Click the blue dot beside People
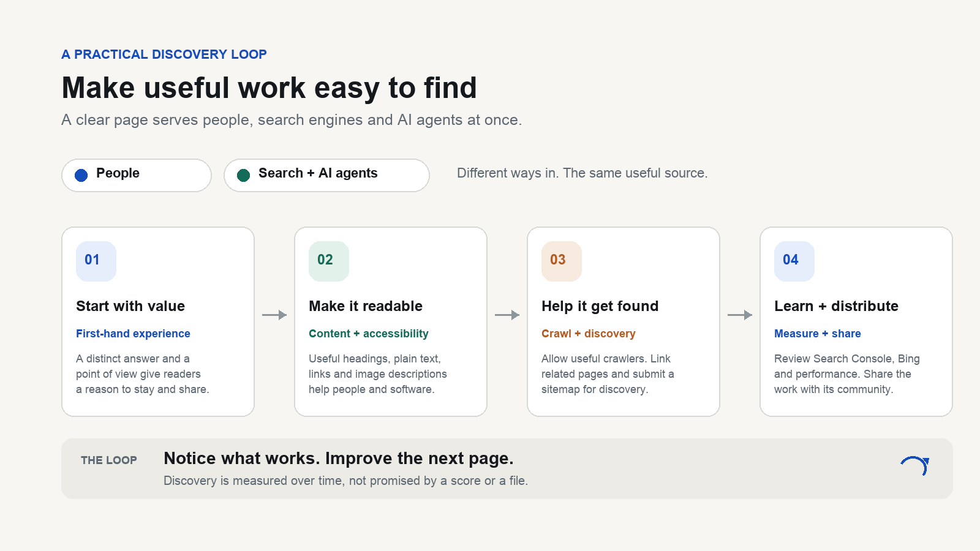The height and width of the screenshot is (551, 980). click(81, 175)
